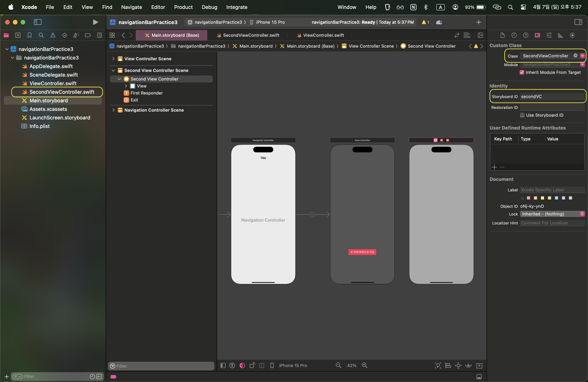588x382 pixels.
Task: Open the Attributes inspector icon
Action: (549, 35)
